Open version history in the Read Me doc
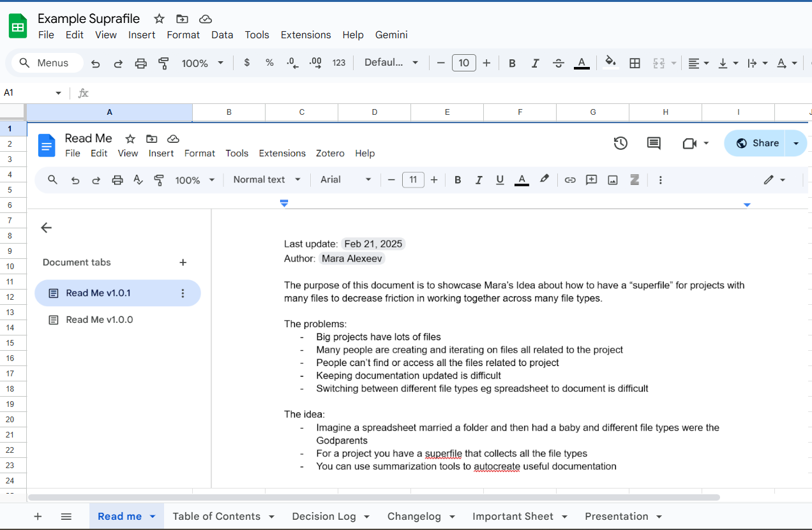 (620, 144)
